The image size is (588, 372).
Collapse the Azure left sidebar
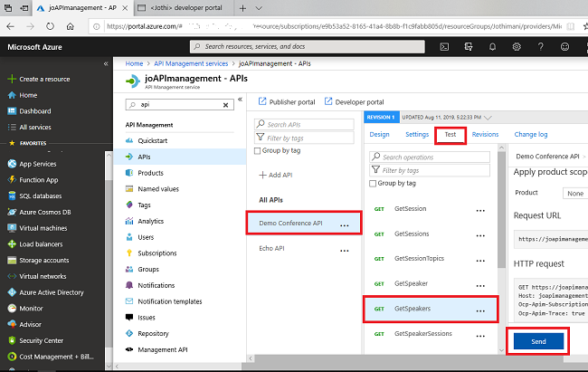[106, 64]
